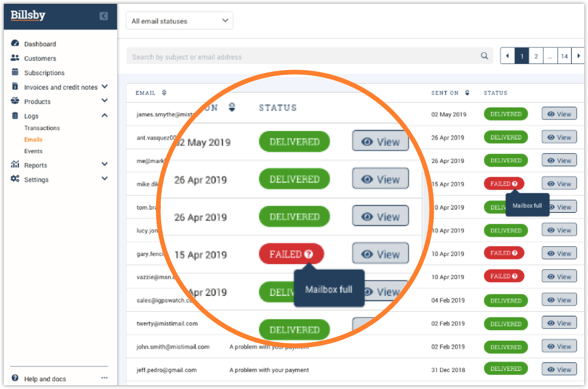
Task: Expand Invoices and credit notes chevron
Action: click(105, 87)
